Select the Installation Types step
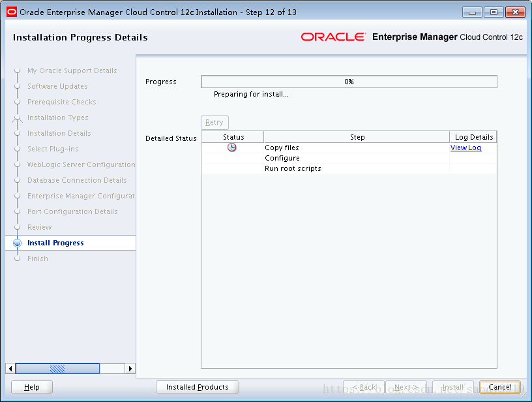This screenshot has width=532, height=402. coord(57,117)
